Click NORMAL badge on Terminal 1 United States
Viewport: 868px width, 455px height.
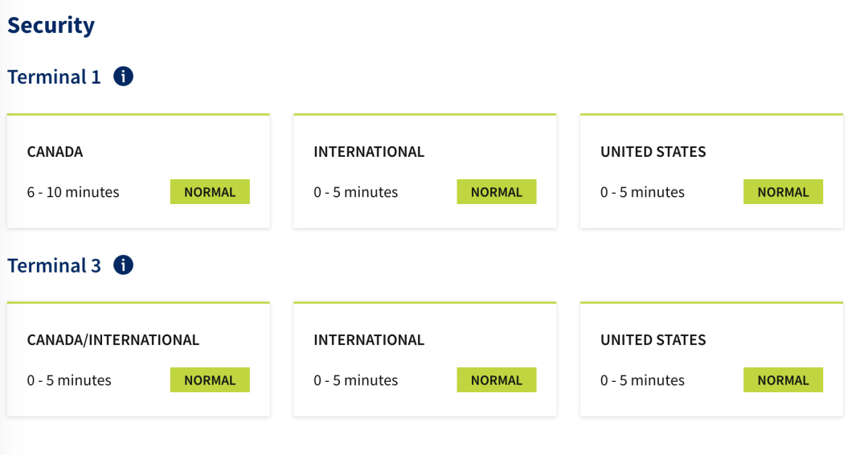coord(783,192)
